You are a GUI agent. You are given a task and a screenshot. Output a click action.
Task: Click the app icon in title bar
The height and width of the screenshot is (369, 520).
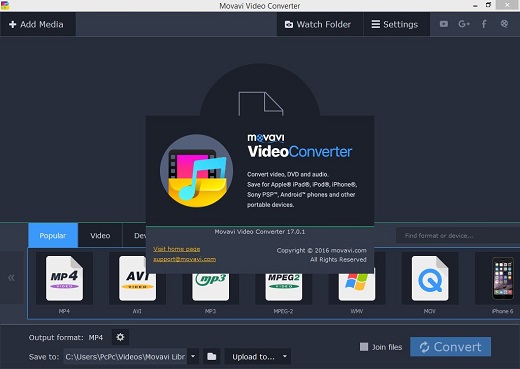5,5
